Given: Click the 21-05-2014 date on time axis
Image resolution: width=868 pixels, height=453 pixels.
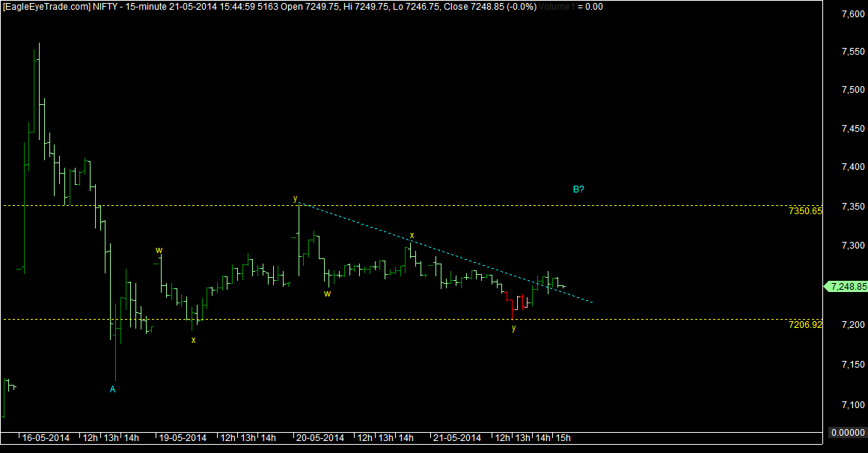Looking at the screenshot, I should (456, 438).
